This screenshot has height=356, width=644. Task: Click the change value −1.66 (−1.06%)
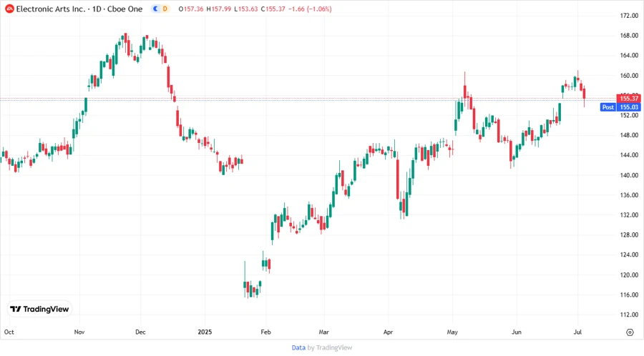(310, 9)
